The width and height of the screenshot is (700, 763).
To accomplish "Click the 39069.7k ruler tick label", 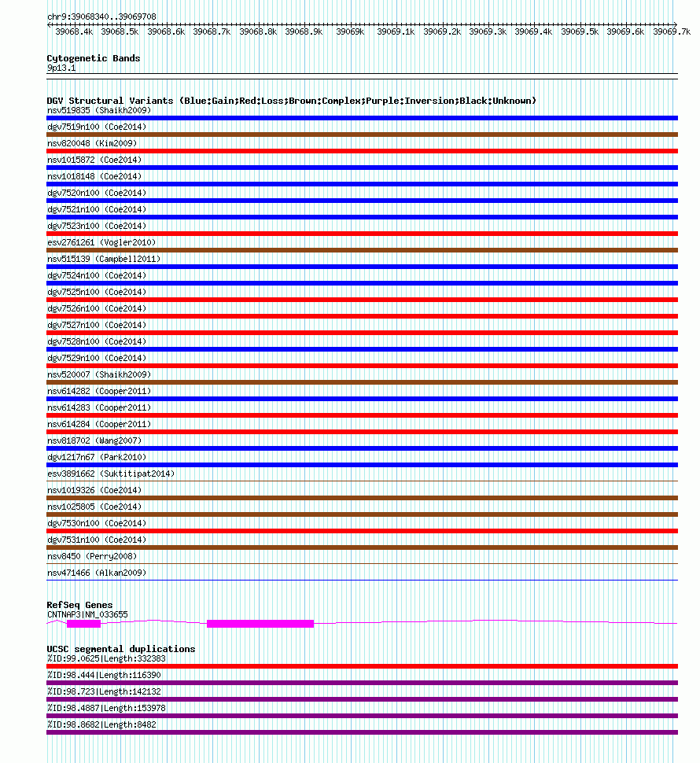I will click(x=672, y=31).
